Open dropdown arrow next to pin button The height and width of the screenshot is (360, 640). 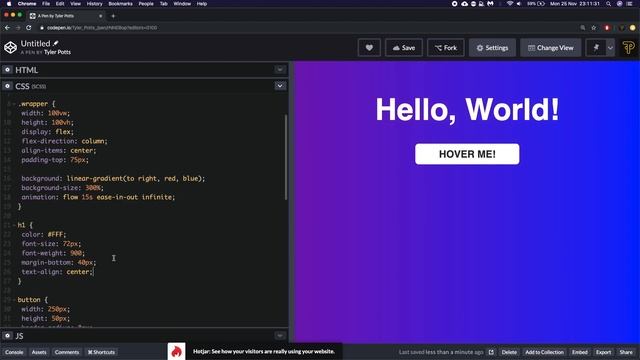pyautogui.click(x=610, y=48)
